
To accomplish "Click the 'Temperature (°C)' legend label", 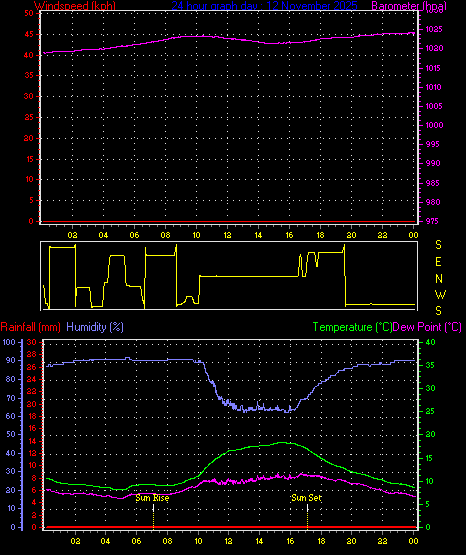I will click(x=352, y=327).
